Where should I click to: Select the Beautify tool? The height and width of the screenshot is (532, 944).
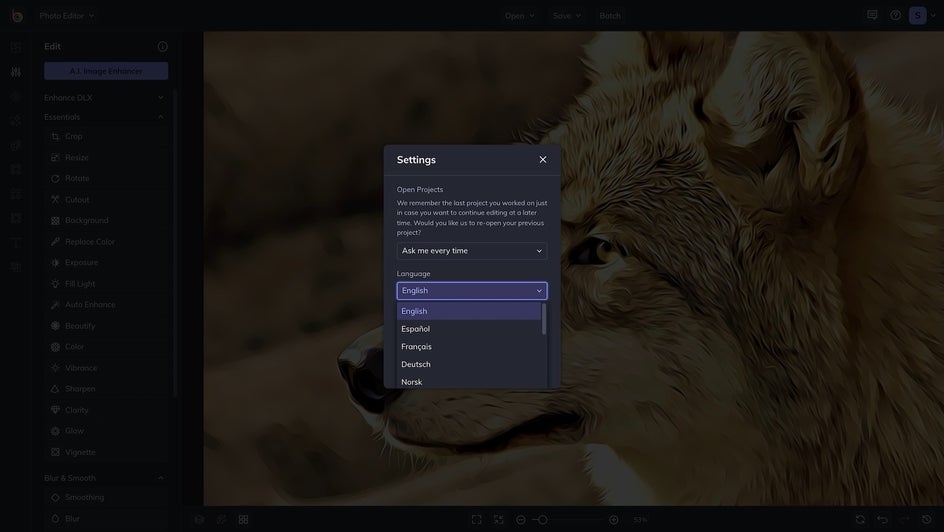106,326
